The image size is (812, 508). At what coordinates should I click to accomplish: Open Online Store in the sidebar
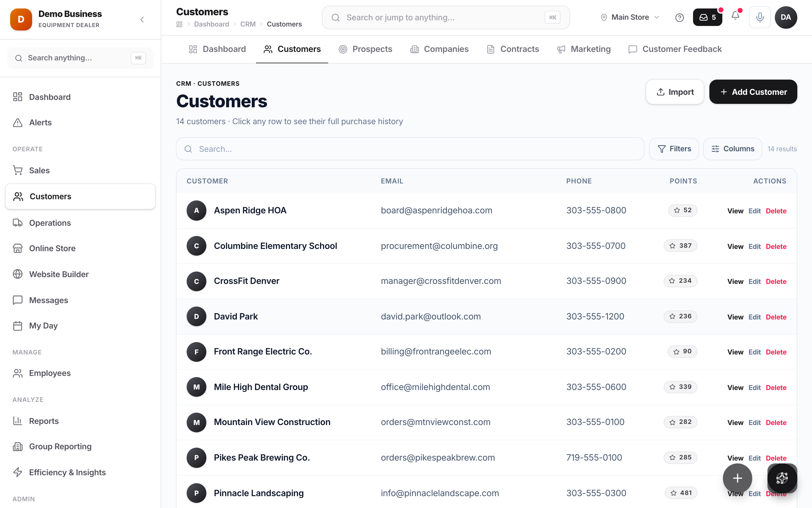pos(80,248)
